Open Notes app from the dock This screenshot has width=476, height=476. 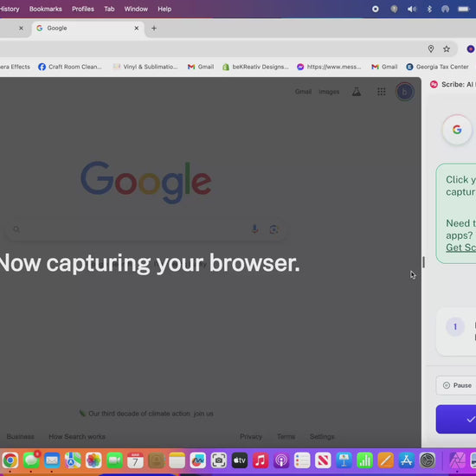[x=177, y=460]
